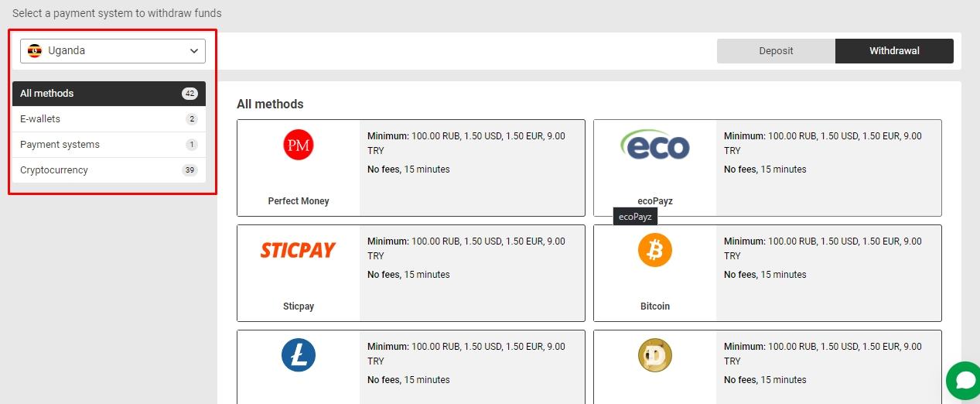Filter by Payment systems category
Screen dimensions: 980x404
click(109, 145)
